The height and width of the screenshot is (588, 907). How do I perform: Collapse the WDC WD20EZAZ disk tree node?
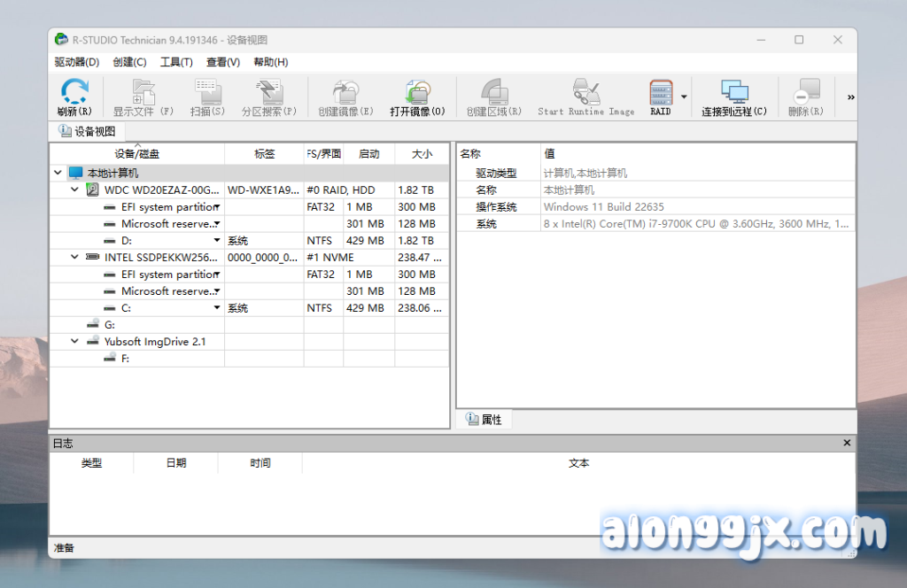coord(75,190)
